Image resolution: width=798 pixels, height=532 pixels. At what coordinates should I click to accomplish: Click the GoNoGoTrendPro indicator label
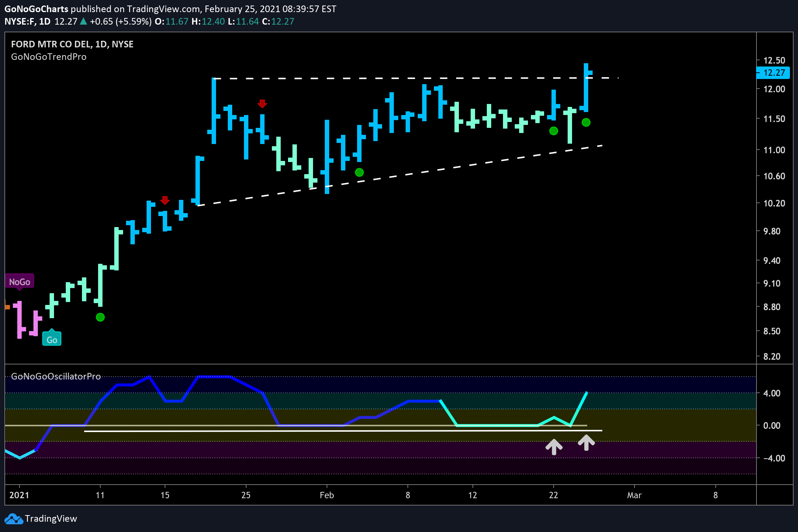49,57
